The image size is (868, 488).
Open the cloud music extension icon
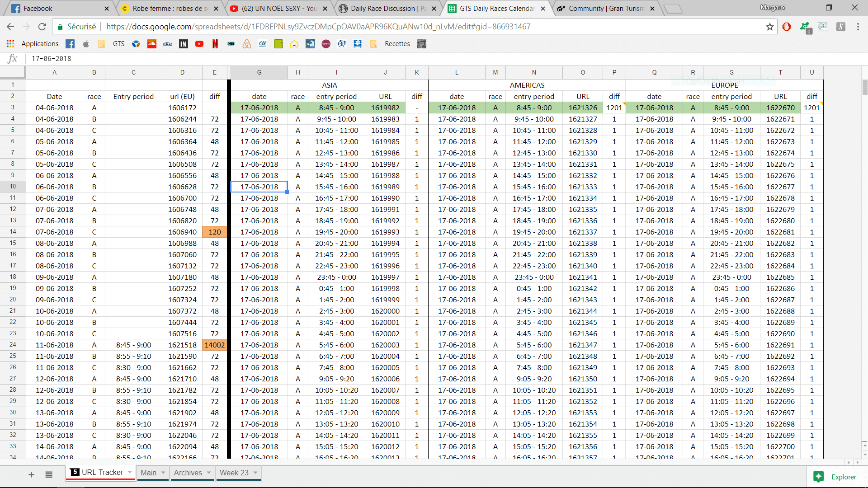(823, 27)
